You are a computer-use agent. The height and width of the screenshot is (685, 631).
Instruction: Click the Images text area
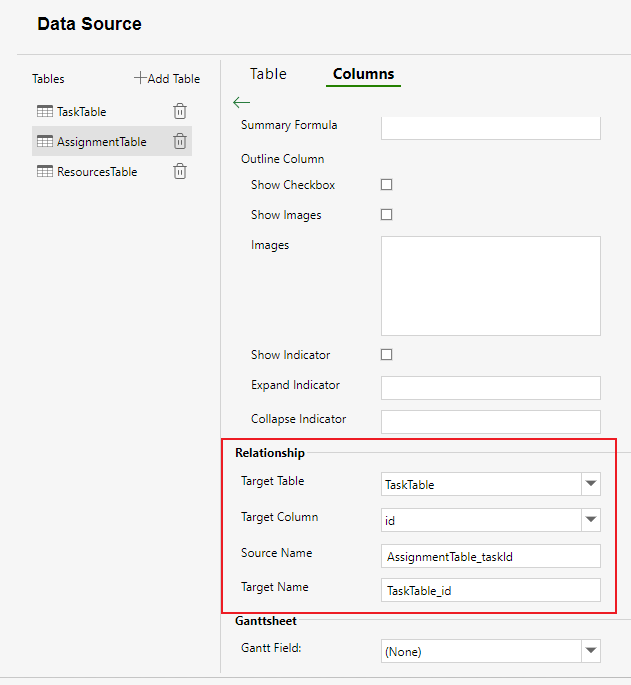coord(491,286)
